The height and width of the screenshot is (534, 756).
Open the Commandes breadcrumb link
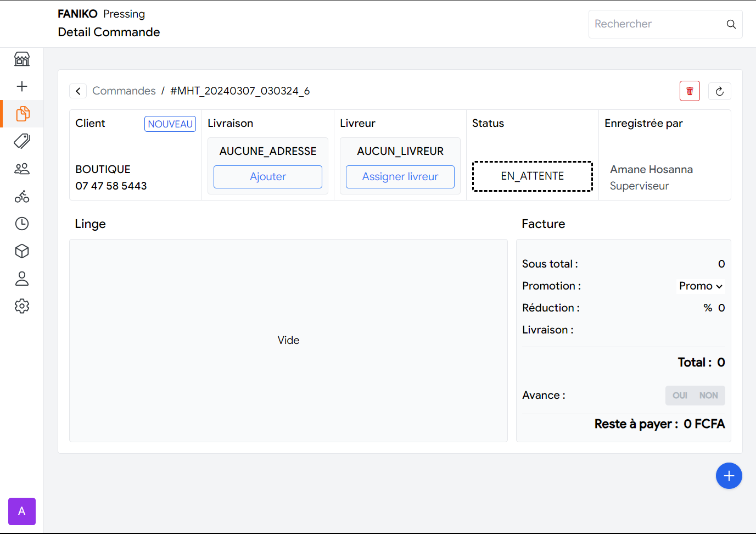pos(124,91)
